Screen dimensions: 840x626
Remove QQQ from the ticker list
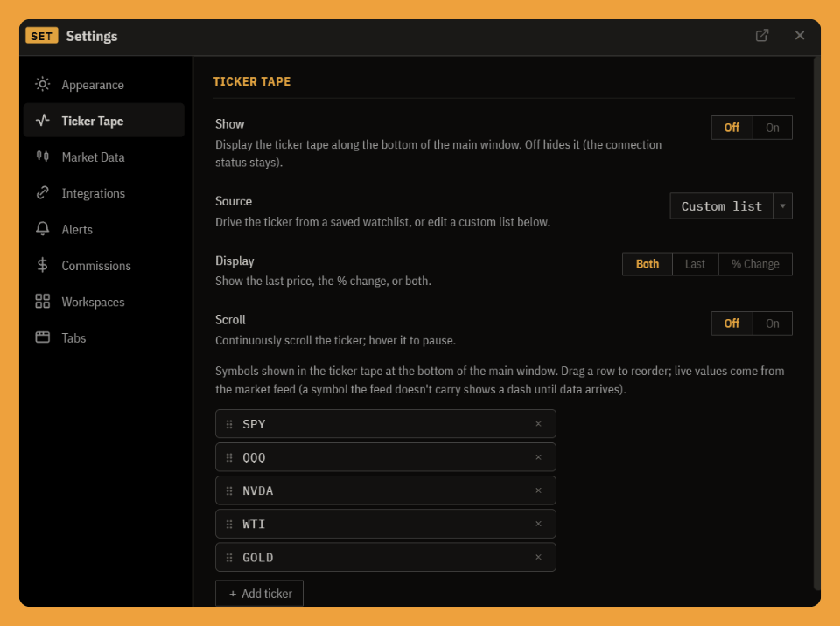[538, 456]
